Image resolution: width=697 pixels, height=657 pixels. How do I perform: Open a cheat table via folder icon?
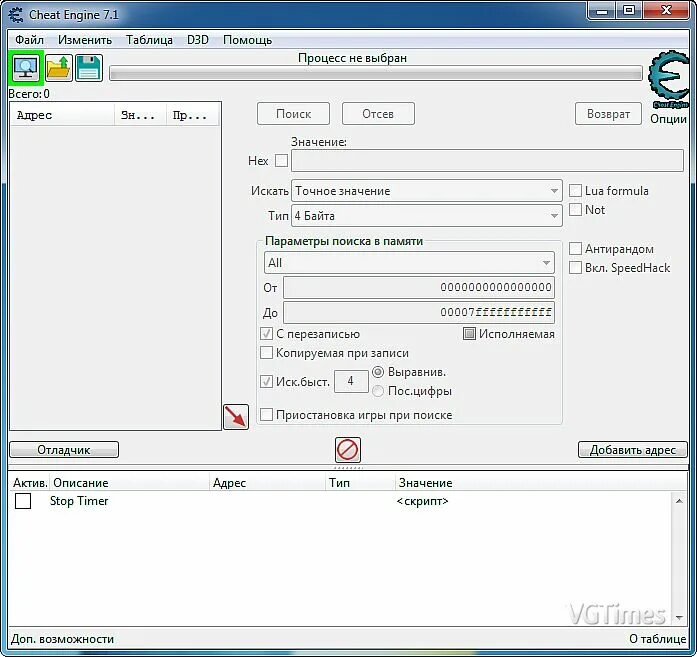(59, 68)
